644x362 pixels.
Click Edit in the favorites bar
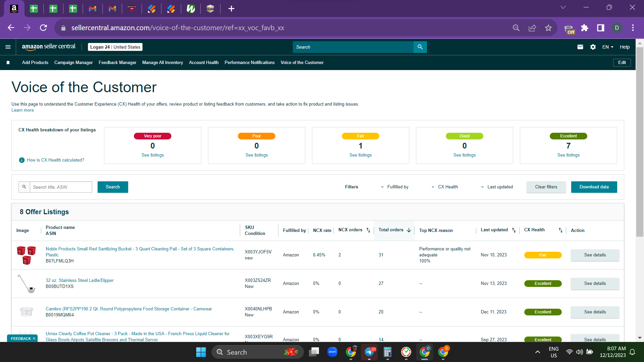click(622, 63)
